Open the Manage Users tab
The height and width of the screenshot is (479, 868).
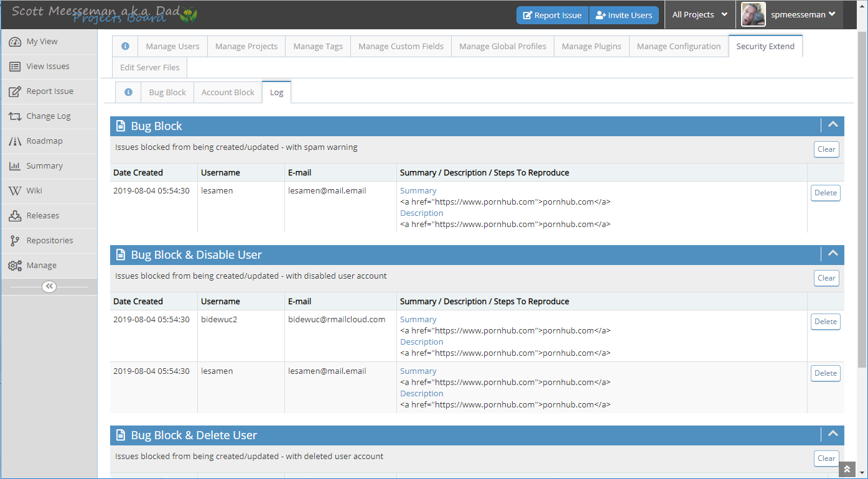click(x=172, y=46)
